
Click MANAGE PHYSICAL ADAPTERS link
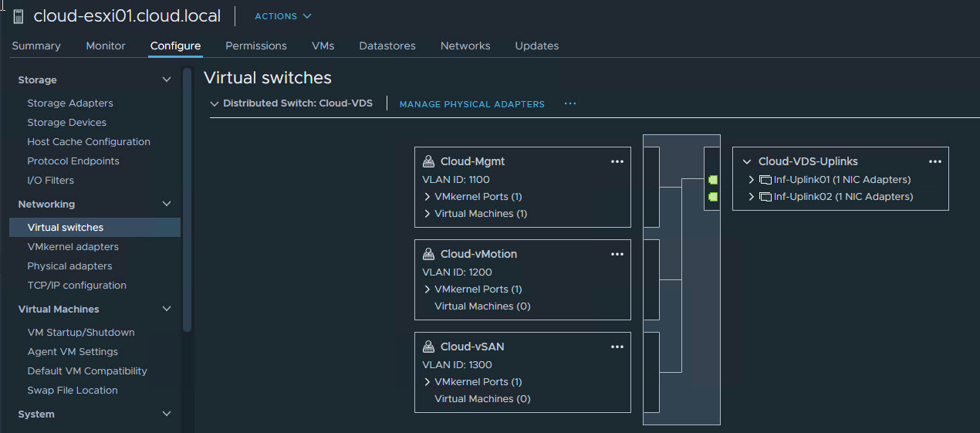coord(471,104)
